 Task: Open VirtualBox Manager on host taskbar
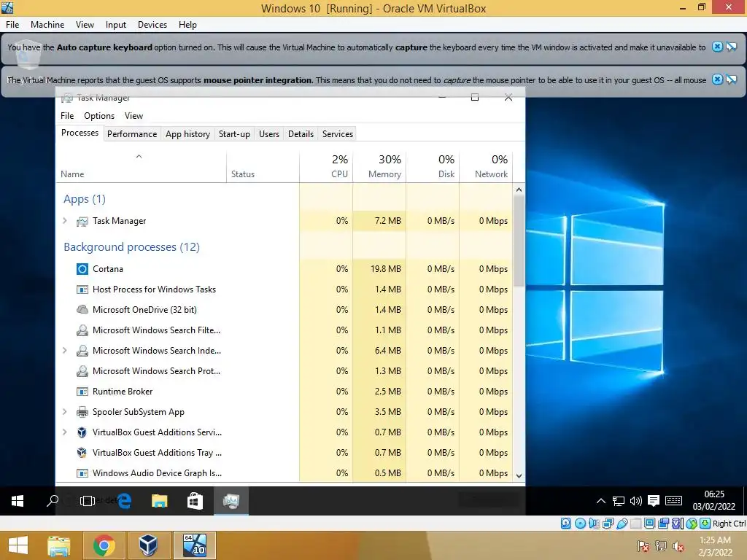pos(147,545)
